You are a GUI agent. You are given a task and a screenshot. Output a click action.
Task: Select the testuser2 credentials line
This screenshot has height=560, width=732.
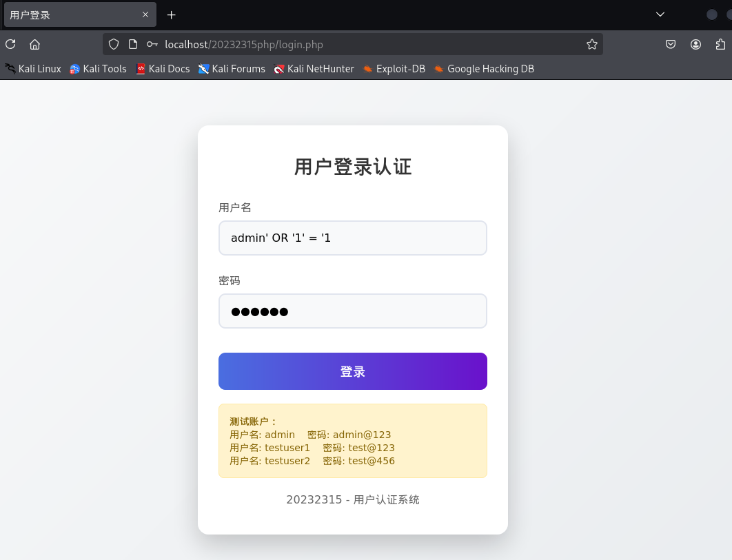(312, 461)
